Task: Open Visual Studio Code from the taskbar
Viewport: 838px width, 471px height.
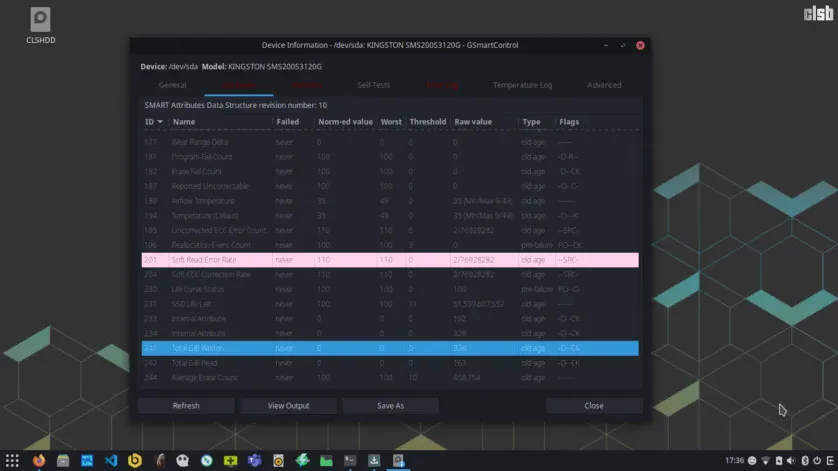Action: 110,460
